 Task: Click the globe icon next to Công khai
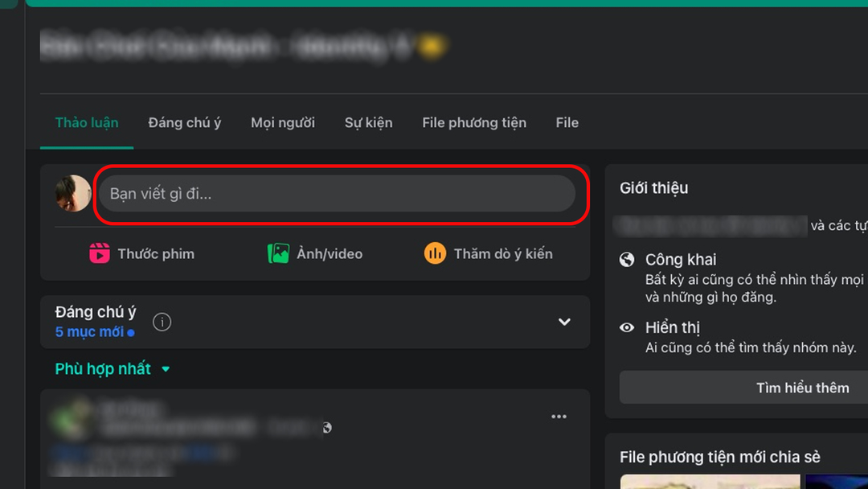coord(627,260)
